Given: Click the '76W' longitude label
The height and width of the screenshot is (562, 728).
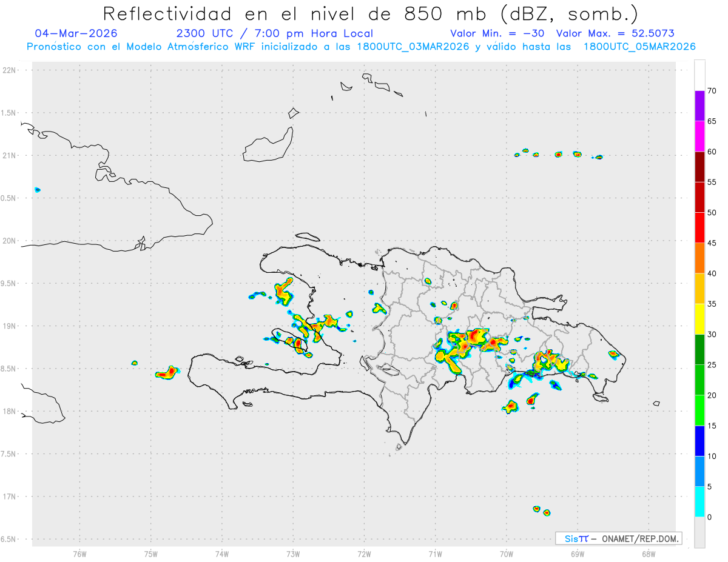Looking at the screenshot, I should [79, 554].
